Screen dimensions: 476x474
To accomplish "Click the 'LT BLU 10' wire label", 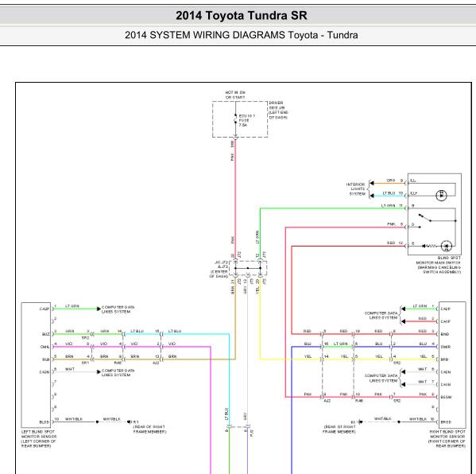I will [x=393, y=193].
